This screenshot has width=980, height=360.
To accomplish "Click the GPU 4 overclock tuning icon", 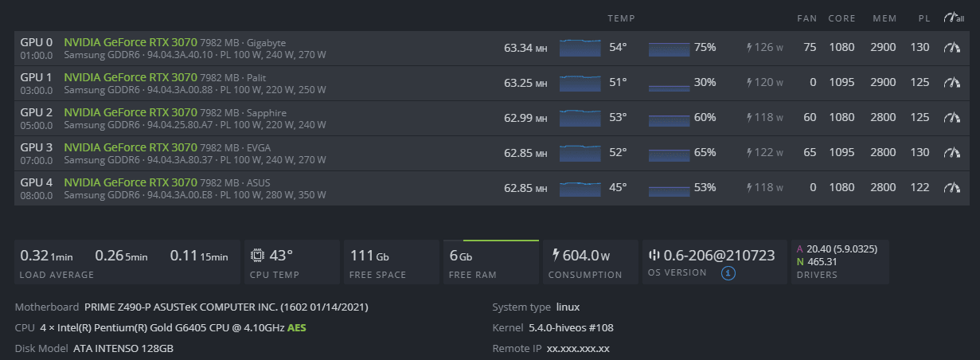I will [952, 188].
